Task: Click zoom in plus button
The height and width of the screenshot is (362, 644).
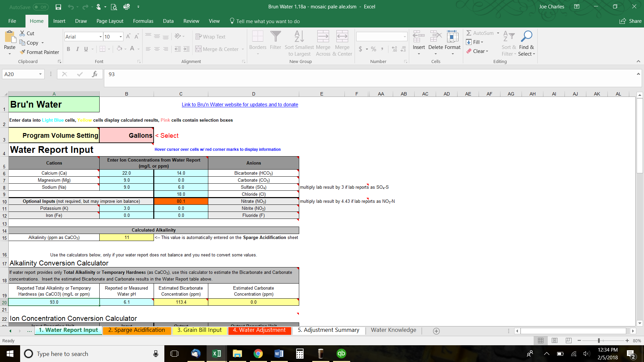Action: [x=627, y=341]
